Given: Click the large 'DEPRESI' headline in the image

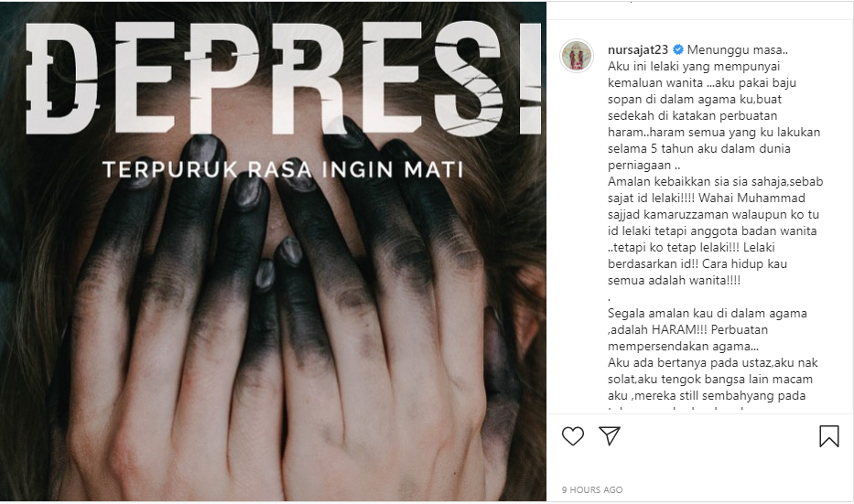Looking at the screenshot, I should coord(283,77).
